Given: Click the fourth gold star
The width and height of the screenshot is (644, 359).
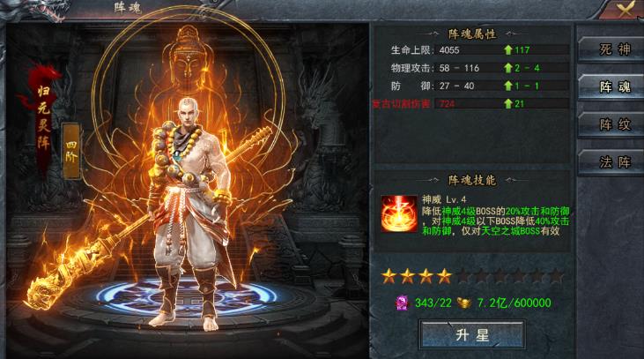Looking at the screenshot, I should (x=444, y=276).
